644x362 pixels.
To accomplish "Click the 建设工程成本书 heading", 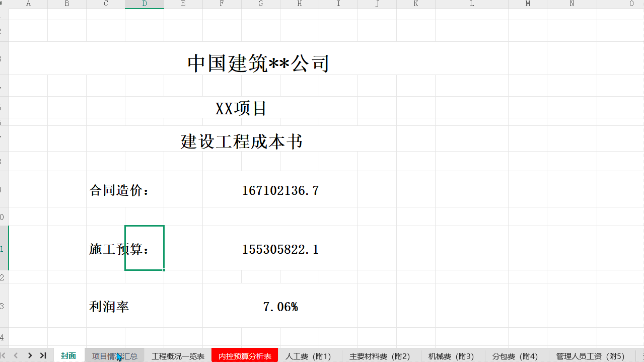I will 242,141.
